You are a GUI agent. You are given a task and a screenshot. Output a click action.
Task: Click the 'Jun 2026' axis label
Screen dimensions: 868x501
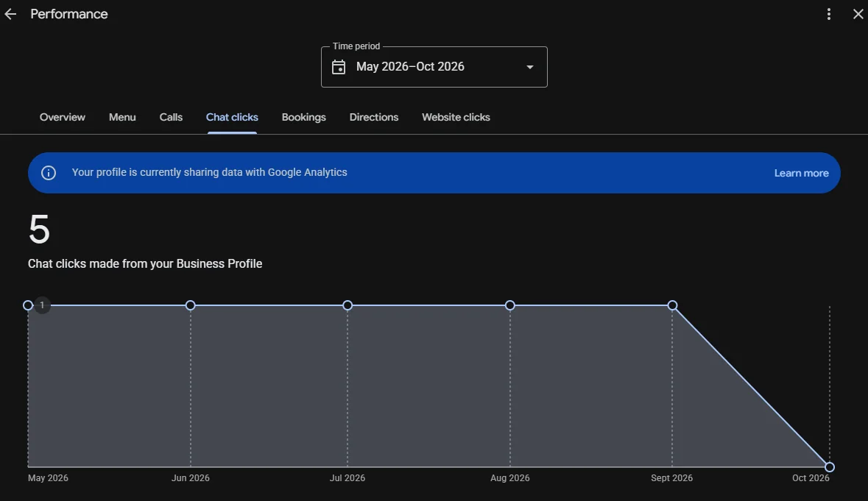(191, 478)
